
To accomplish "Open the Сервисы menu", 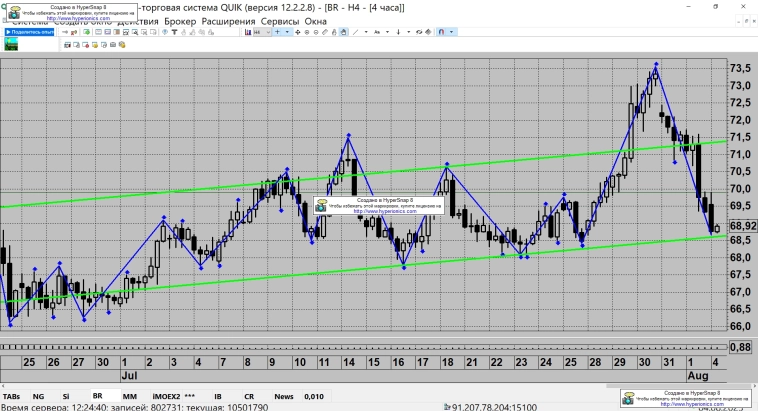I will pyautogui.click(x=275, y=21).
